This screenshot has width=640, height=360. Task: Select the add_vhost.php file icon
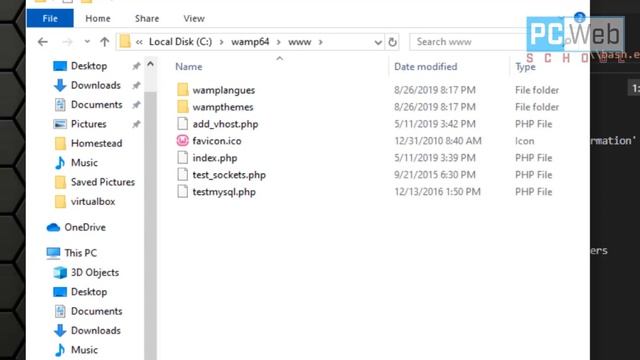coord(183,124)
